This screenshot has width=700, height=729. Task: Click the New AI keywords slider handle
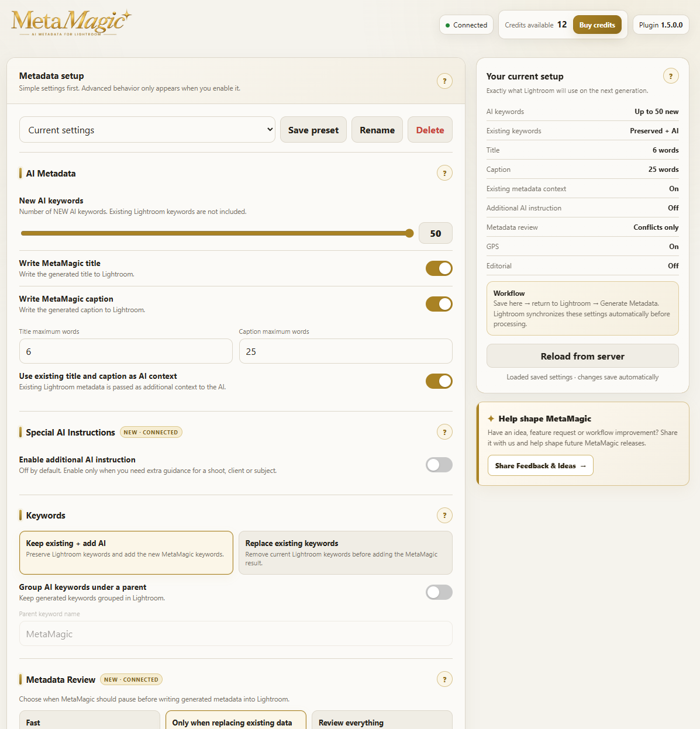pos(409,233)
